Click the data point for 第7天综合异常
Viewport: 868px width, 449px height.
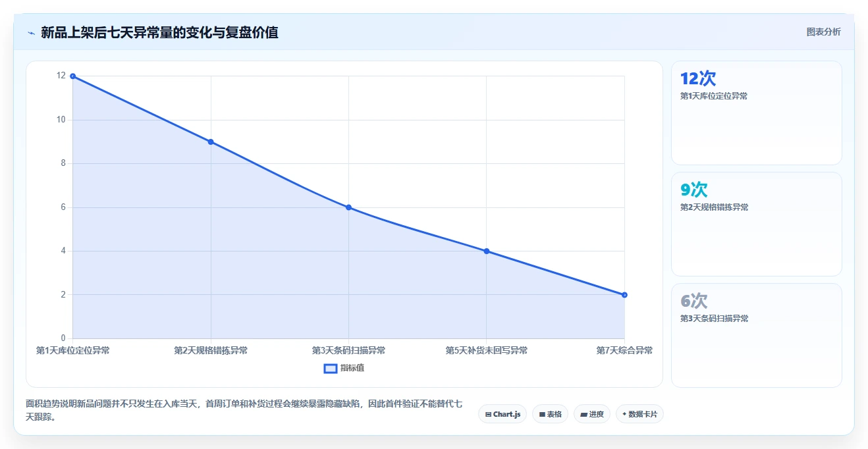pyautogui.click(x=624, y=295)
